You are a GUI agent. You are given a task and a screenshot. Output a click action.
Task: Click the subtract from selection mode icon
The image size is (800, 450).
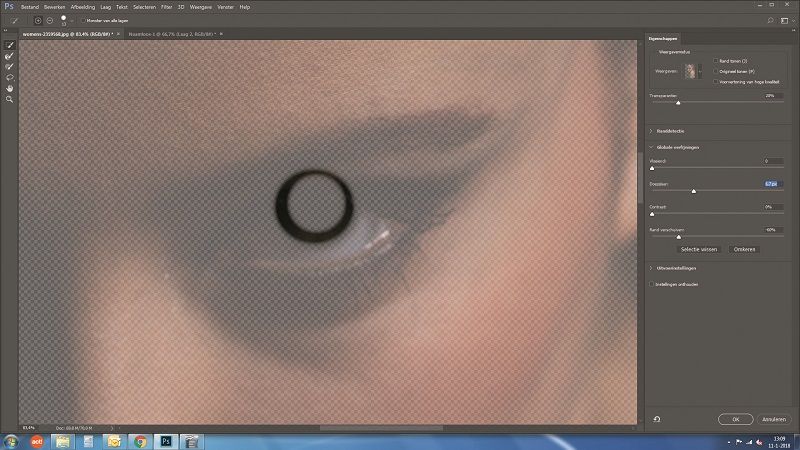[51, 20]
